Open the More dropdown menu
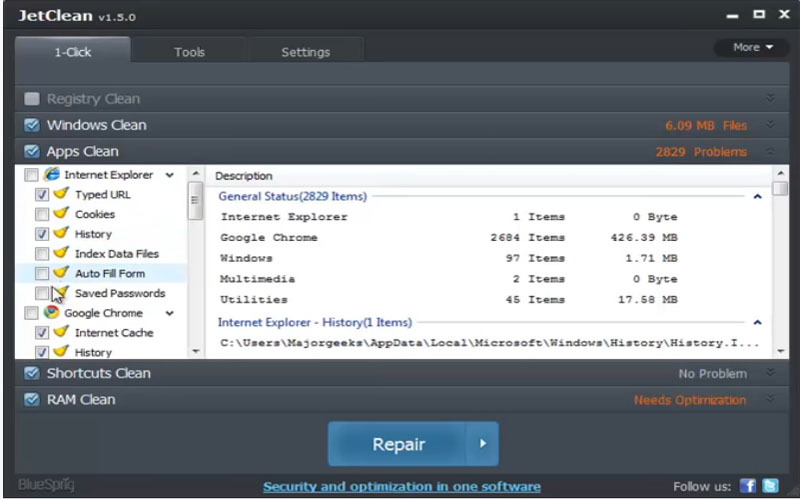 click(752, 47)
